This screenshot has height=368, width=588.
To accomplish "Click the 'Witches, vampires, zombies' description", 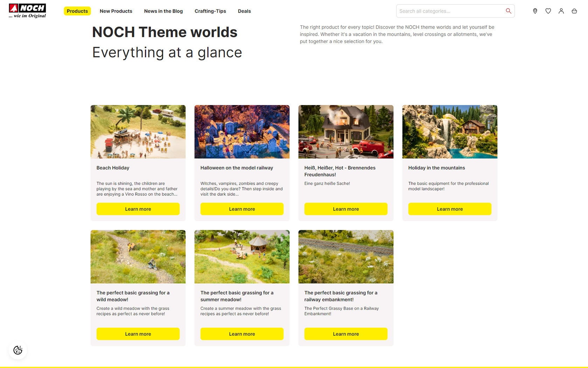I will coord(242,189).
